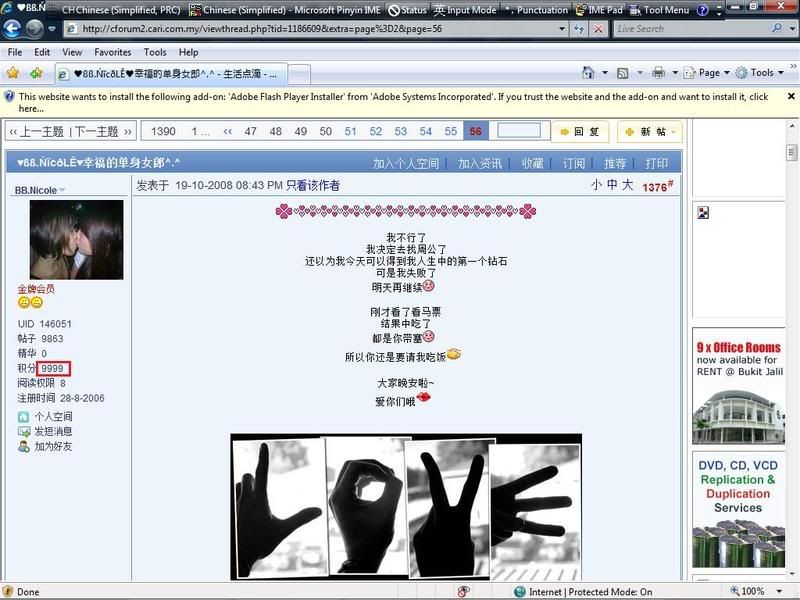This screenshot has width=800, height=600.
Task: Click the 新帖 new post button
Action: coord(649,132)
